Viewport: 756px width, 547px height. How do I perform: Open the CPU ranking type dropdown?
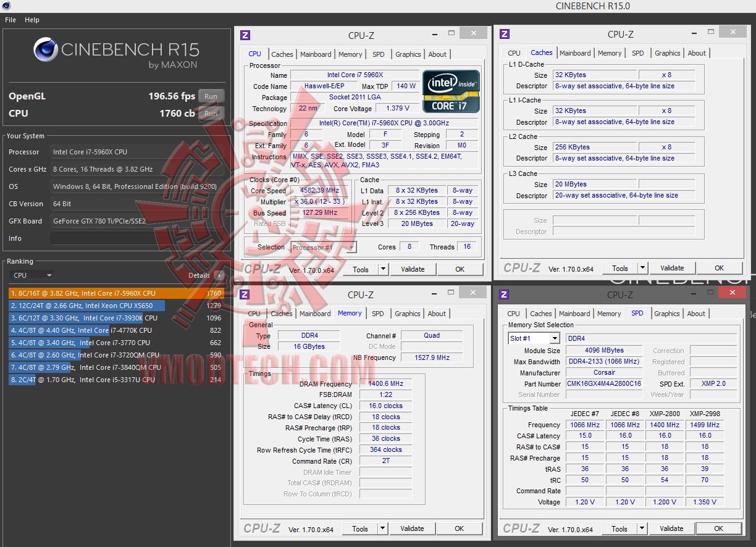(x=32, y=275)
